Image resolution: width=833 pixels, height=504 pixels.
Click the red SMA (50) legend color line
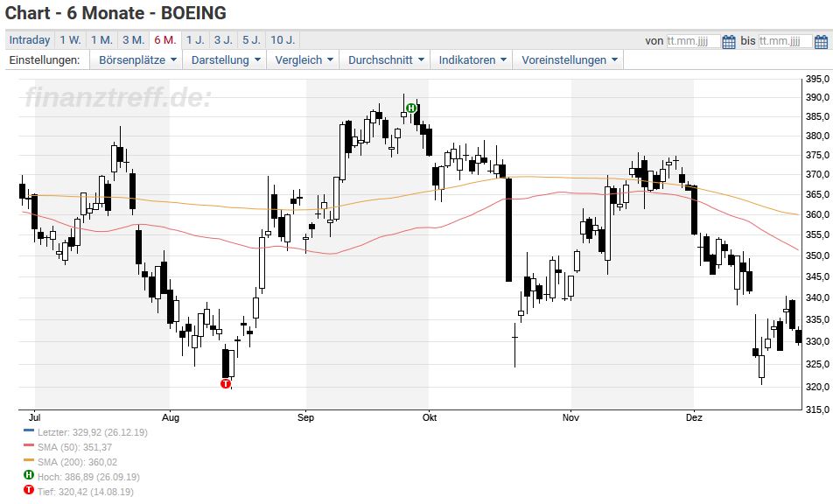(x=29, y=445)
